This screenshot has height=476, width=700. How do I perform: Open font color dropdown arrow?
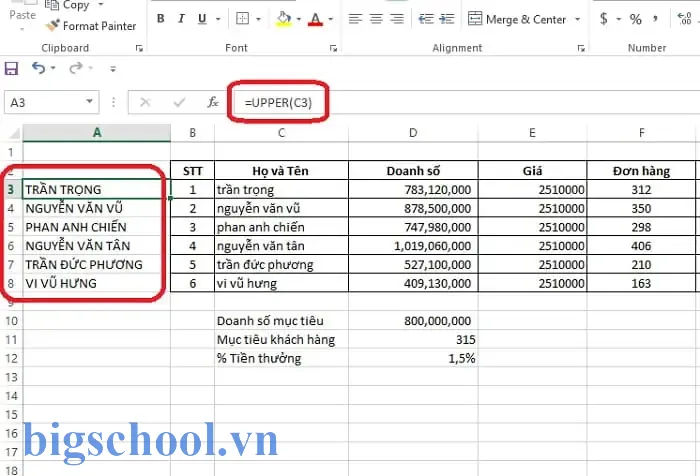[331, 19]
